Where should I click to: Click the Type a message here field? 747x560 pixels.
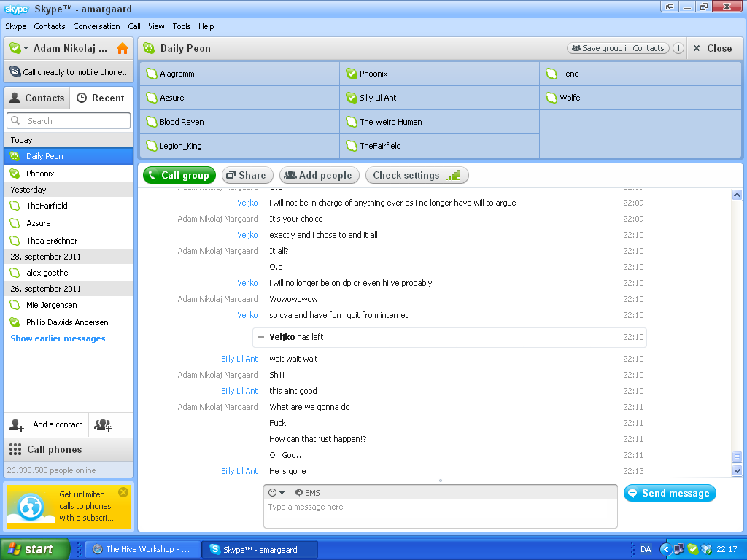click(x=440, y=513)
